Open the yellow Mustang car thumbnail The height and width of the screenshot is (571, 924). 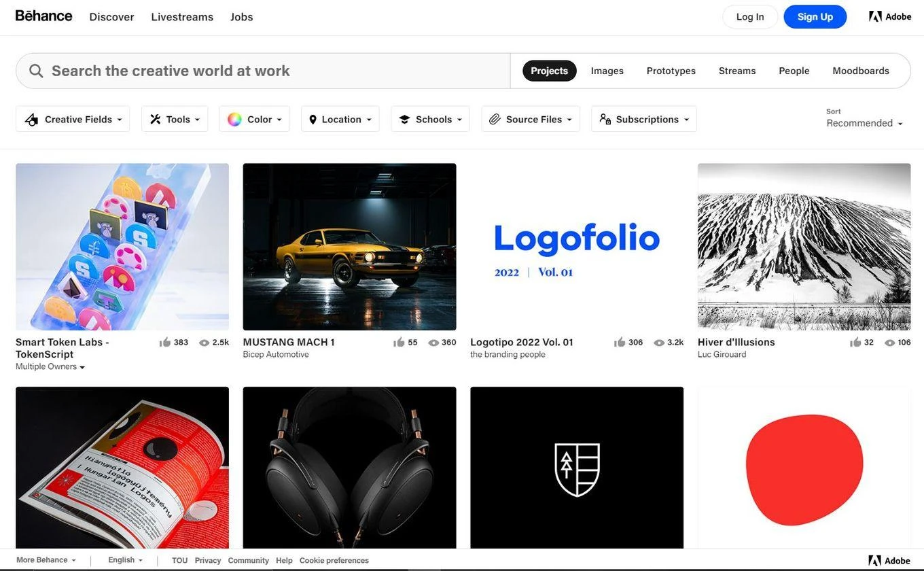tap(350, 247)
